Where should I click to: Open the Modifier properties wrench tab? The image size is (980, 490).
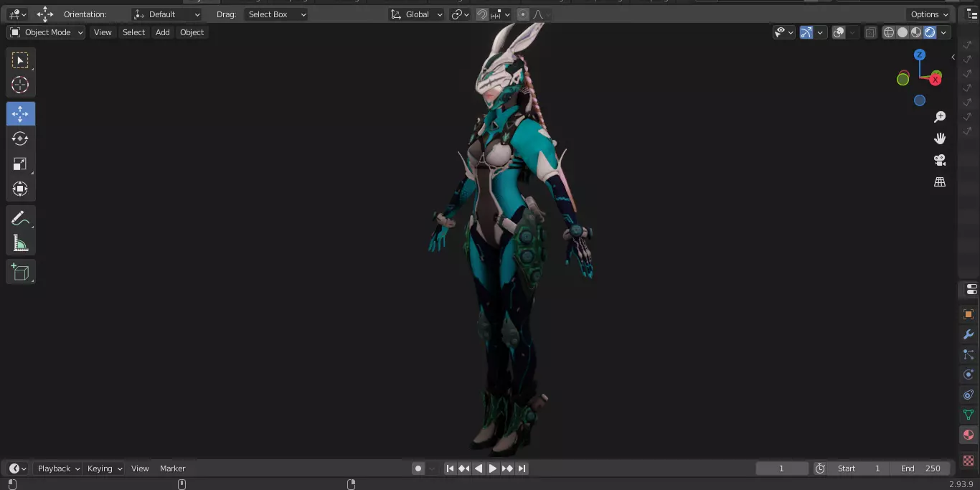[x=969, y=334]
